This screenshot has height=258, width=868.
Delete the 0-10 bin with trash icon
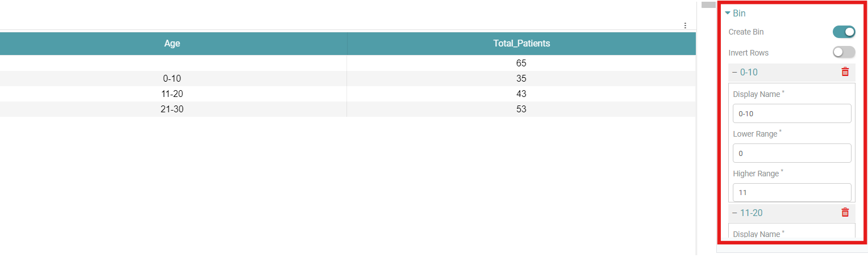point(845,72)
